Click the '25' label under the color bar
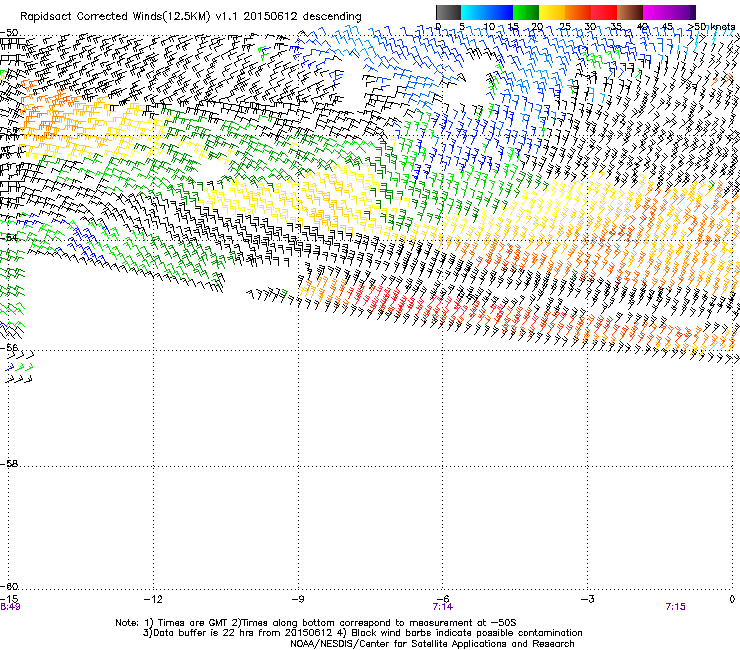The height and width of the screenshot is (650, 740). click(x=564, y=26)
